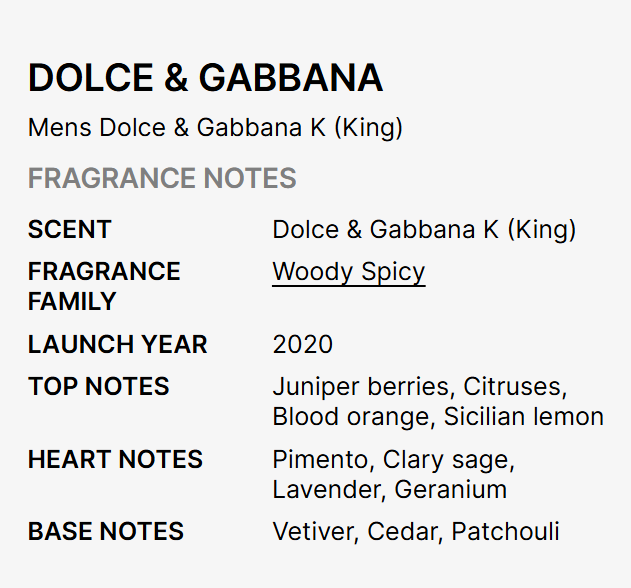Click the Vetiver base note
Screen dimensions: 631x588
(x=313, y=532)
